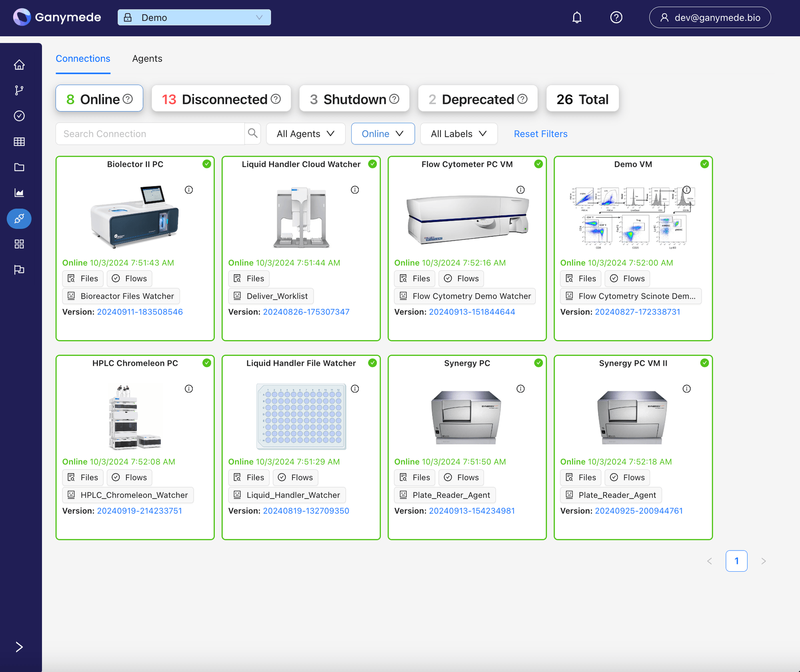Open the notifications bell

tap(576, 18)
